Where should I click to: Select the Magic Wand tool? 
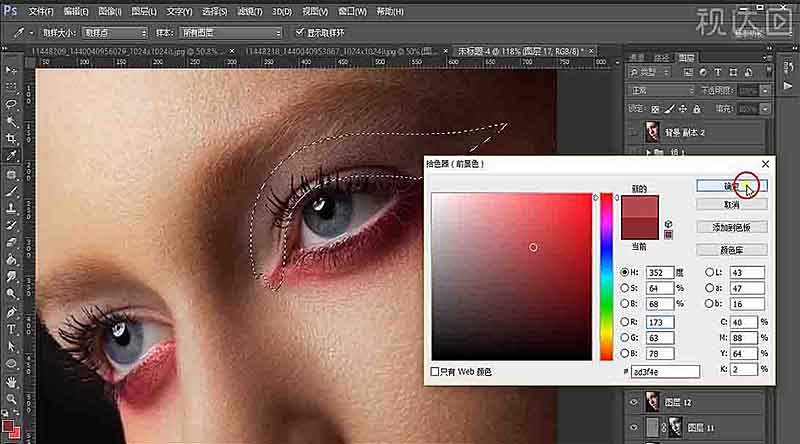(11, 121)
